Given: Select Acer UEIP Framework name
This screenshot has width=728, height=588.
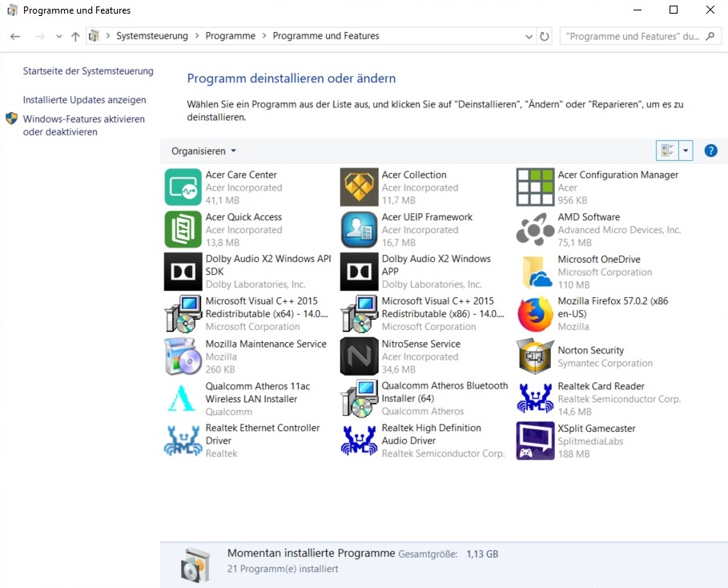Looking at the screenshot, I should [427, 217].
